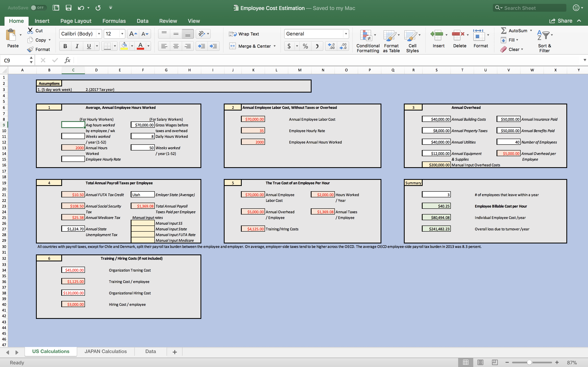Apply Percent Style to cell
This screenshot has width=588, height=367.
[305, 46]
